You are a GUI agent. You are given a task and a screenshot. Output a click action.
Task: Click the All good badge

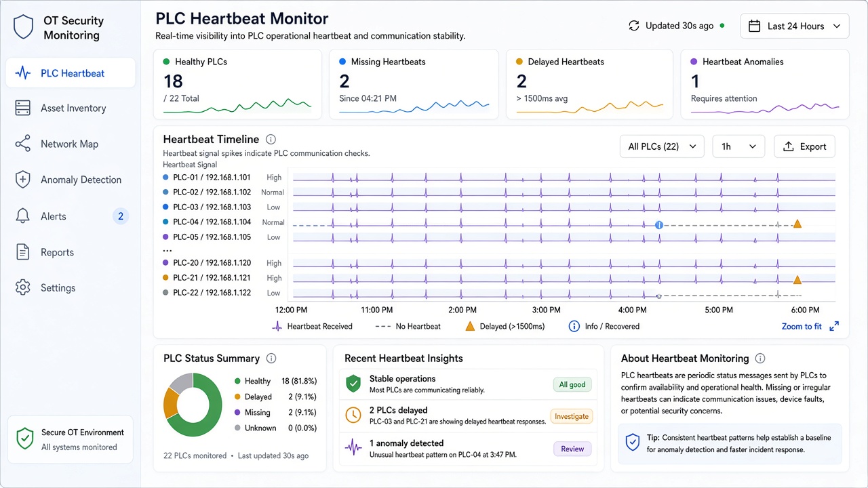pos(572,384)
